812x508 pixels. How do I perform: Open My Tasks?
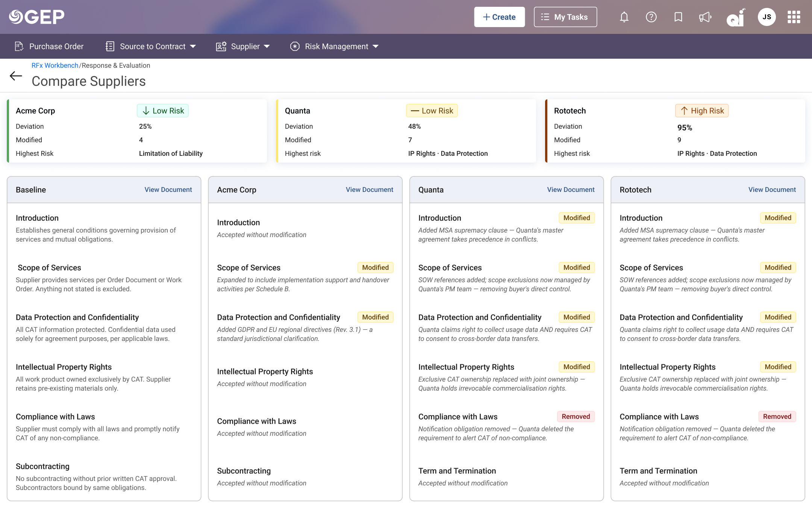[565, 17]
